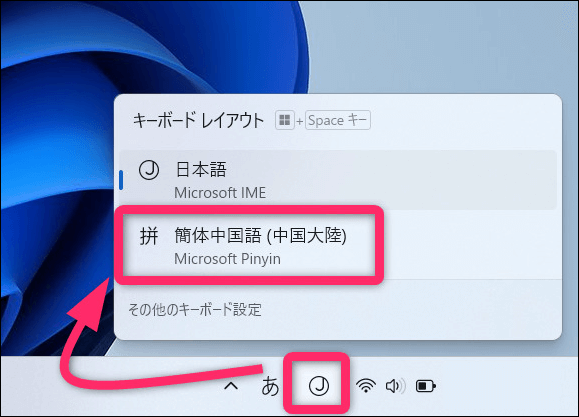This screenshot has width=579, height=417.
Task: Click the Windows key icon in shortcut hint
Action: [x=284, y=120]
